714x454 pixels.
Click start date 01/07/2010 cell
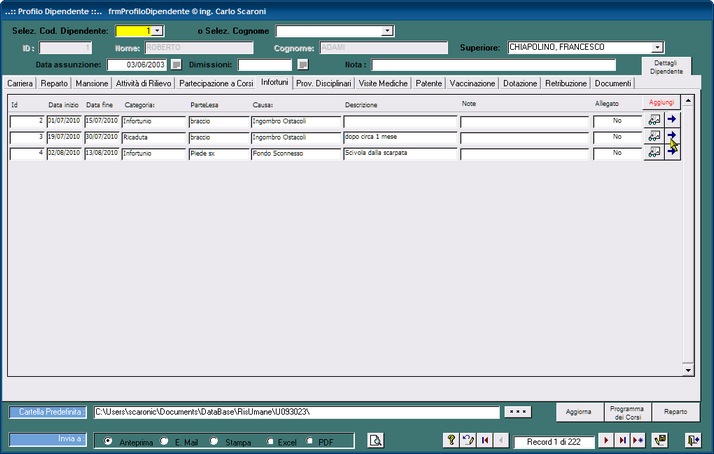tap(64, 121)
